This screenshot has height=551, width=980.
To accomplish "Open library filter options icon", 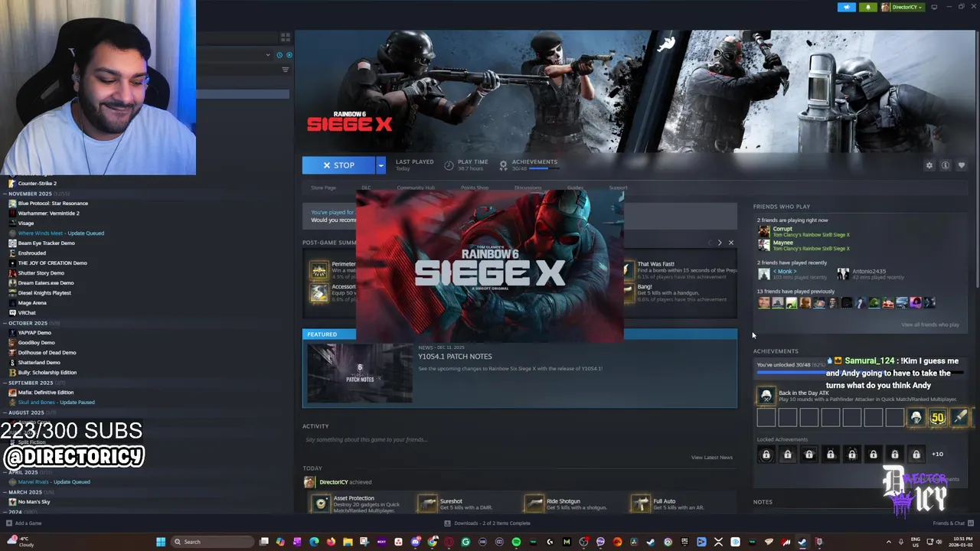I will coord(286,70).
